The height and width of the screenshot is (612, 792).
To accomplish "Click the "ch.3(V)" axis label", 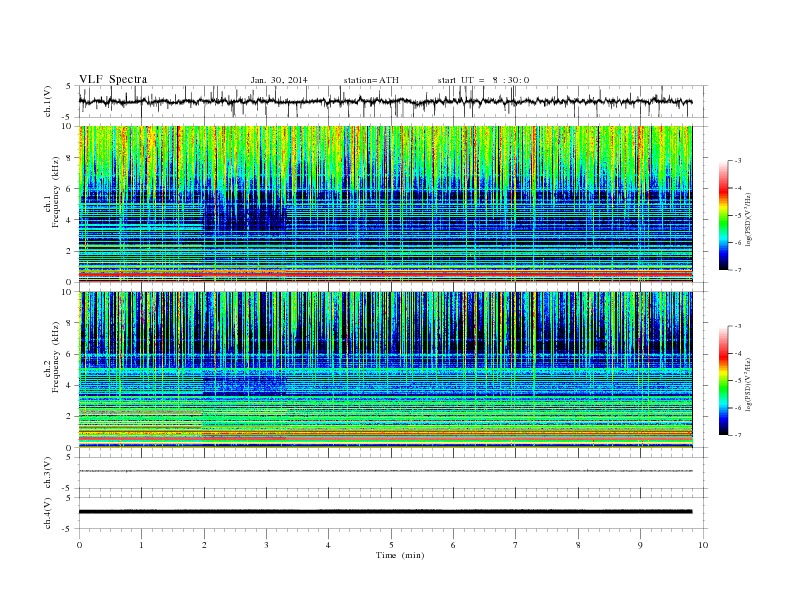I will pos(47,473).
